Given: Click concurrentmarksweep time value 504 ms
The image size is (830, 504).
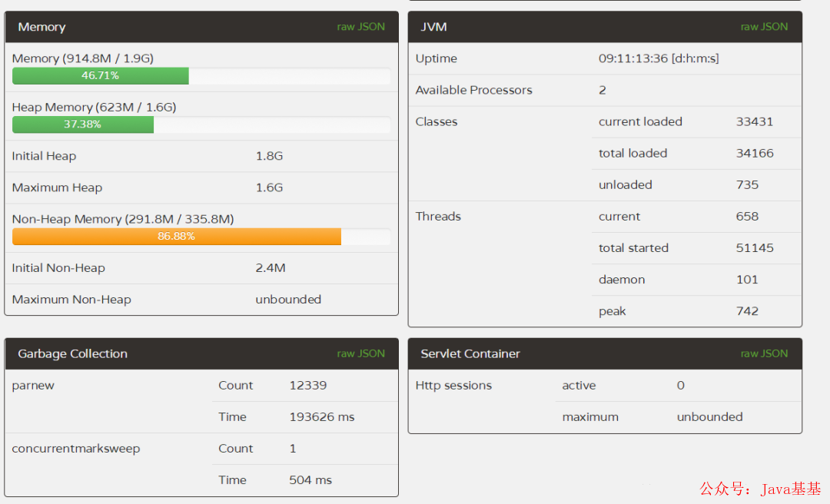Looking at the screenshot, I should (310, 480).
